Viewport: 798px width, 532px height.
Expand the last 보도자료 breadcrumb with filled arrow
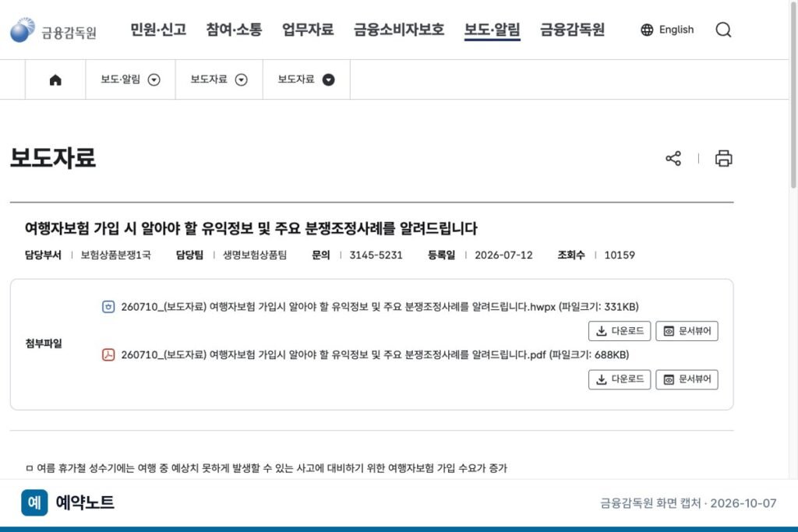(x=329, y=80)
